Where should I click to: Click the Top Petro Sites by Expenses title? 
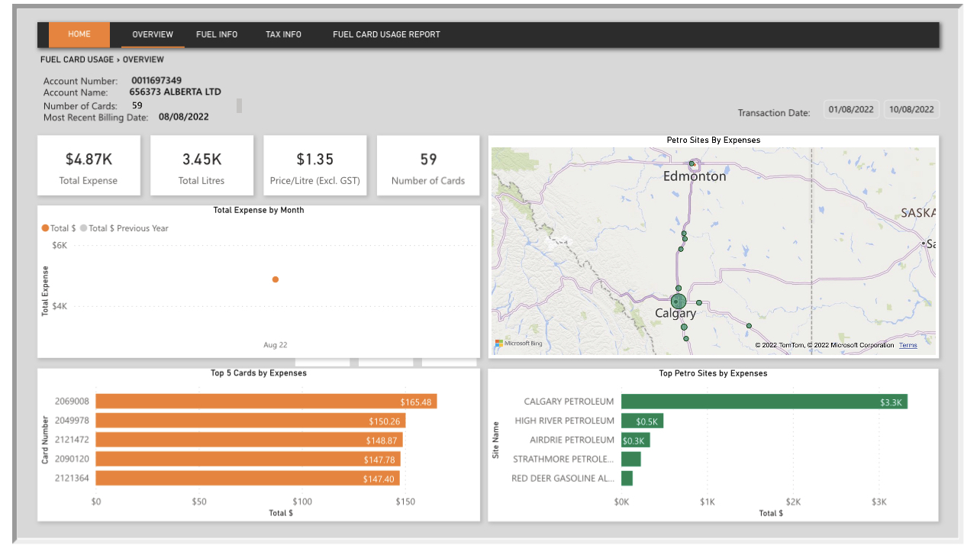(713, 373)
